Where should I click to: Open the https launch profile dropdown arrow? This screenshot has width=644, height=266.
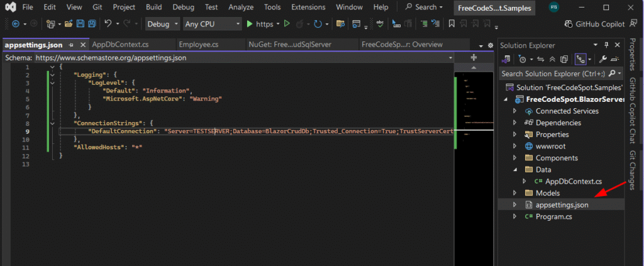click(278, 25)
